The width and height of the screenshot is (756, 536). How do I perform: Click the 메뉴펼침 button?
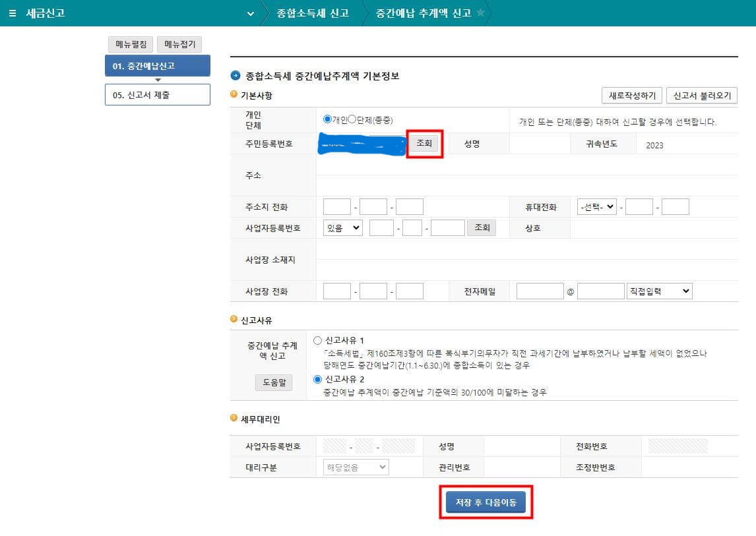point(129,44)
